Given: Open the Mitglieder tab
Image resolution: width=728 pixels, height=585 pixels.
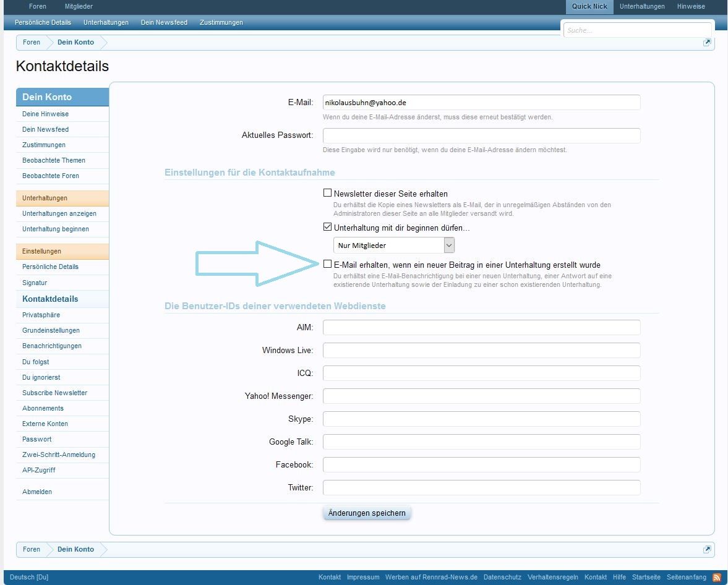Looking at the screenshot, I should tap(79, 6).
